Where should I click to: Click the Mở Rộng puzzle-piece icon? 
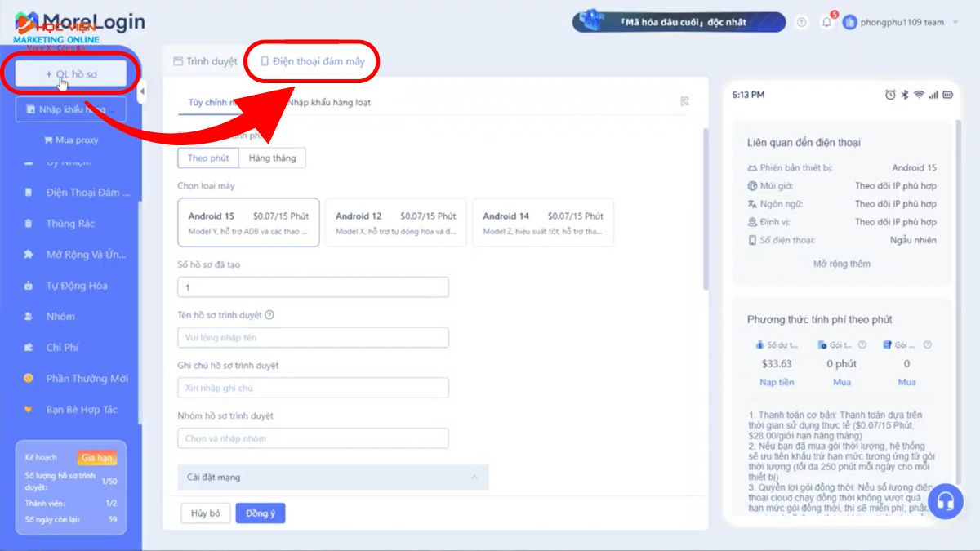click(29, 255)
